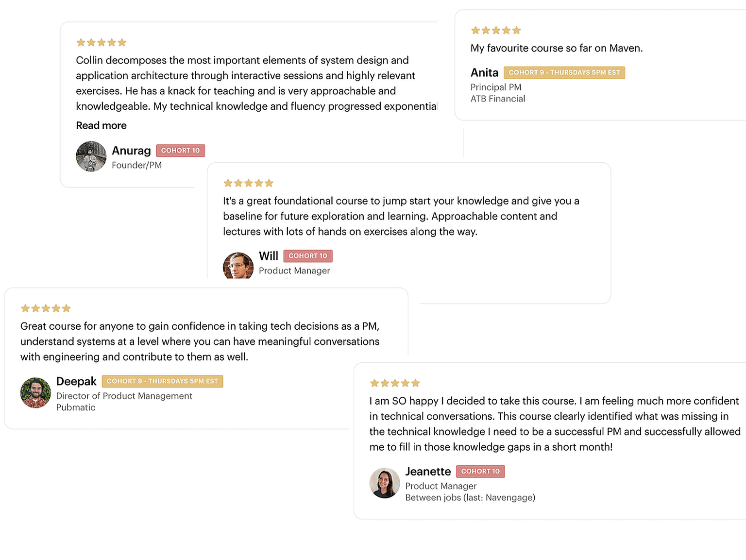Click the 'My favourite course so far' review text
Viewport: 746px width, 560px height.
[557, 48]
